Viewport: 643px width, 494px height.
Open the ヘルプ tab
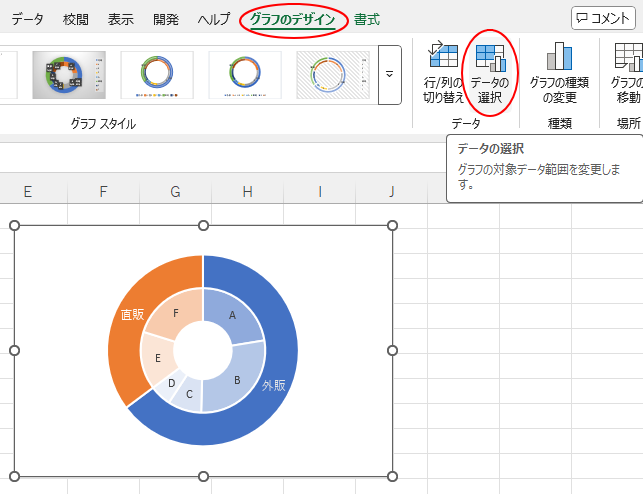coord(214,19)
